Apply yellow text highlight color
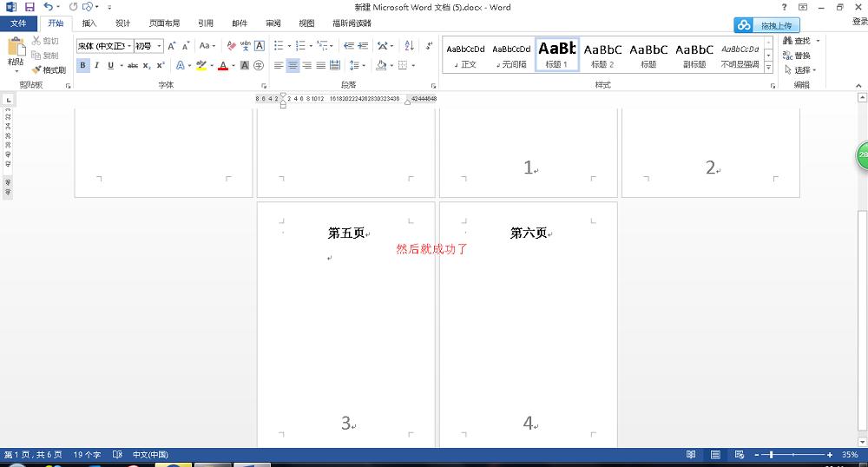 coord(201,65)
